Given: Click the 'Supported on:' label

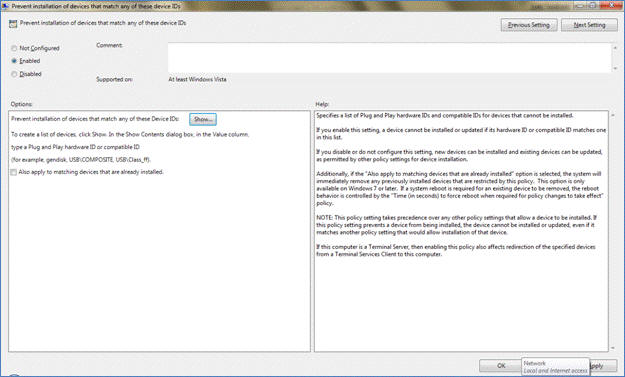Looking at the screenshot, I should point(114,79).
